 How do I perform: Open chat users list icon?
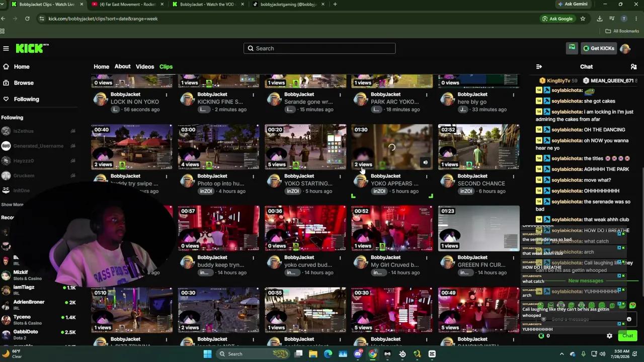tap(633, 66)
